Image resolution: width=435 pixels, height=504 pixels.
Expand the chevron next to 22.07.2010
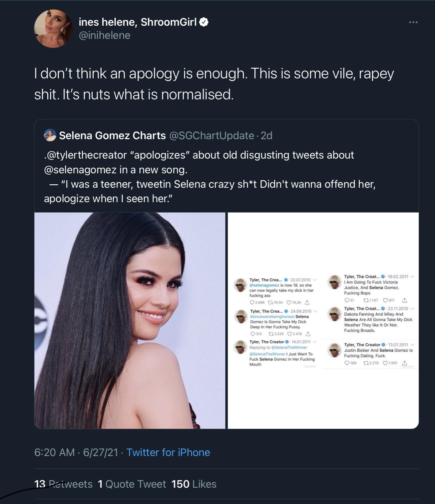315,280
